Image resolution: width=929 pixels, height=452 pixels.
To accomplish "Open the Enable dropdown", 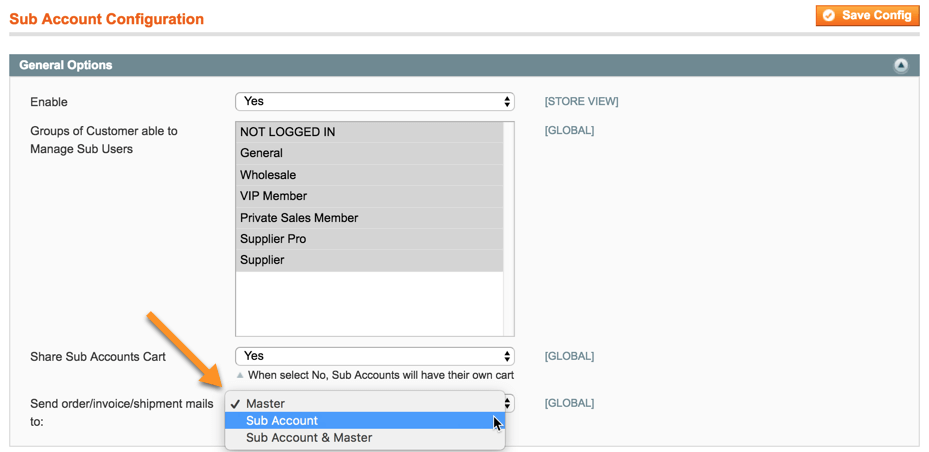I will pyautogui.click(x=375, y=102).
